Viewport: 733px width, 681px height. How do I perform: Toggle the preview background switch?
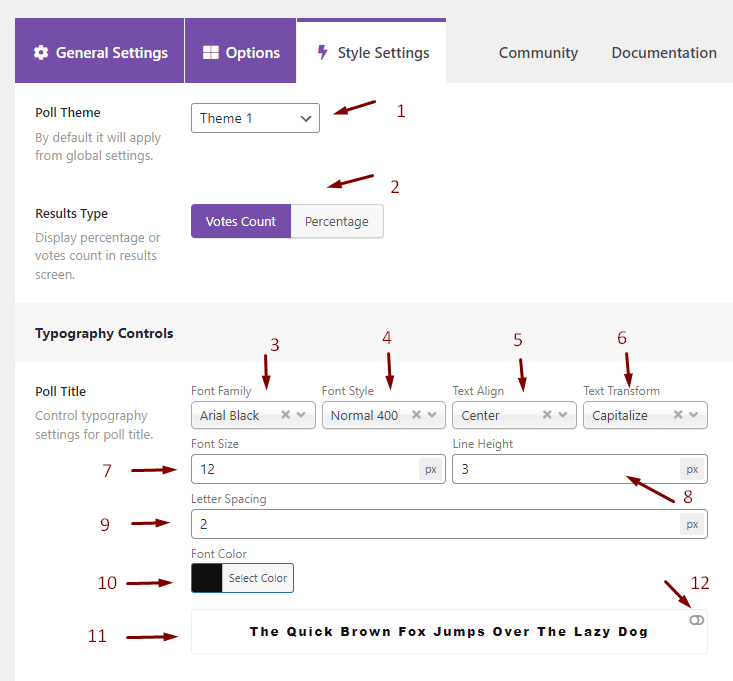697,620
